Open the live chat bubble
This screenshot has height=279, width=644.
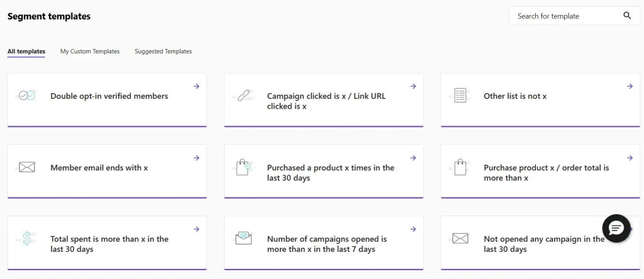tap(616, 228)
